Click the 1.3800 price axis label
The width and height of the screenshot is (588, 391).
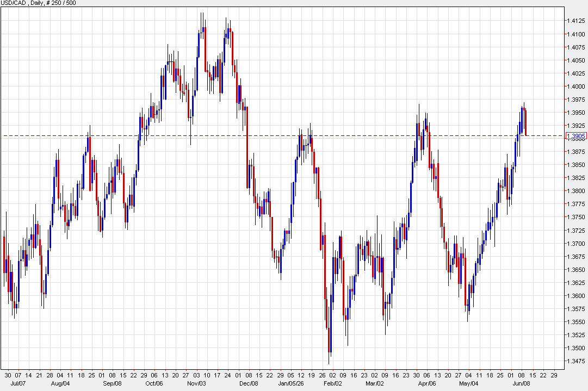click(575, 191)
